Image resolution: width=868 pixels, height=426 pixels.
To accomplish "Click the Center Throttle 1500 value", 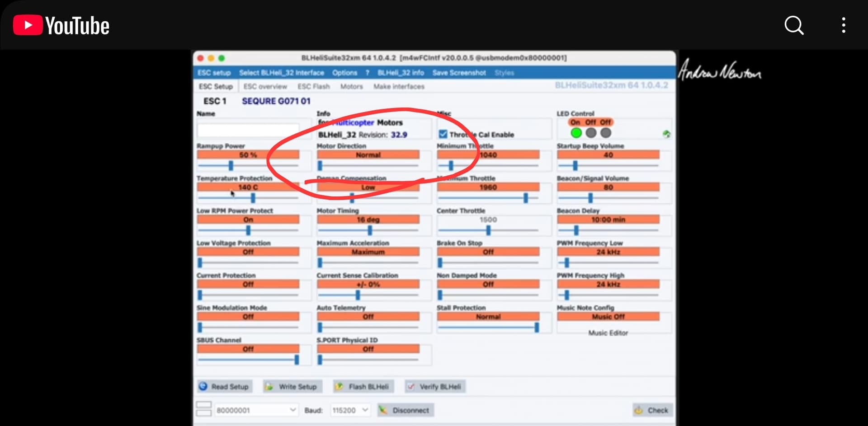I will [x=488, y=220].
